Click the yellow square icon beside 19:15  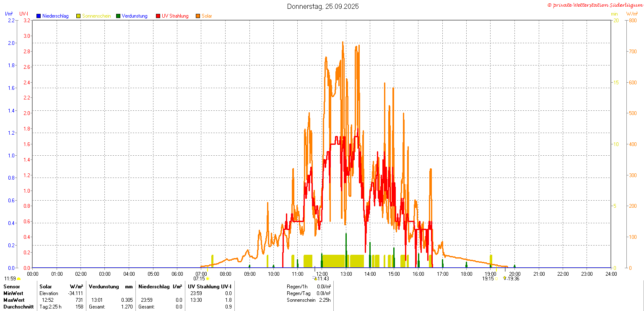(497, 279)
